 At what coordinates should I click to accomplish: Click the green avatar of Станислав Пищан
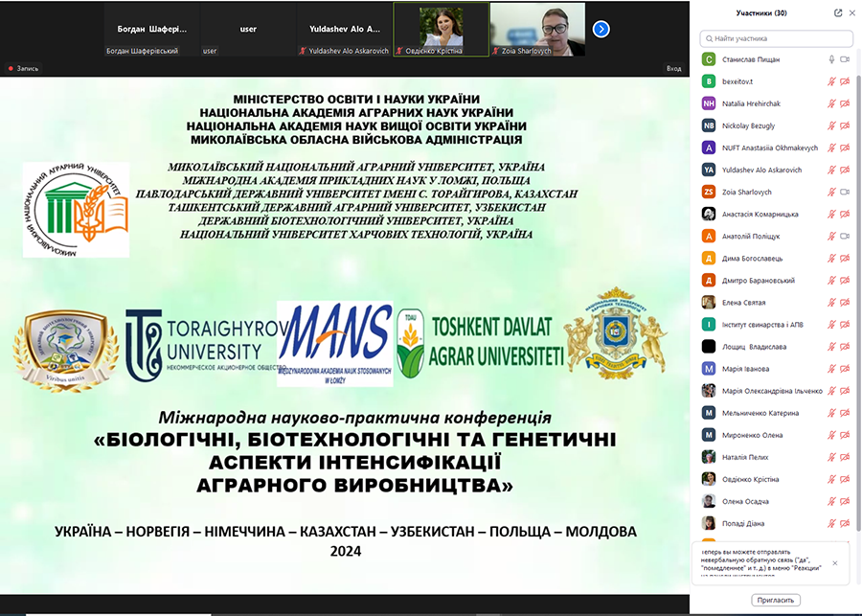(x=709, y=59)
